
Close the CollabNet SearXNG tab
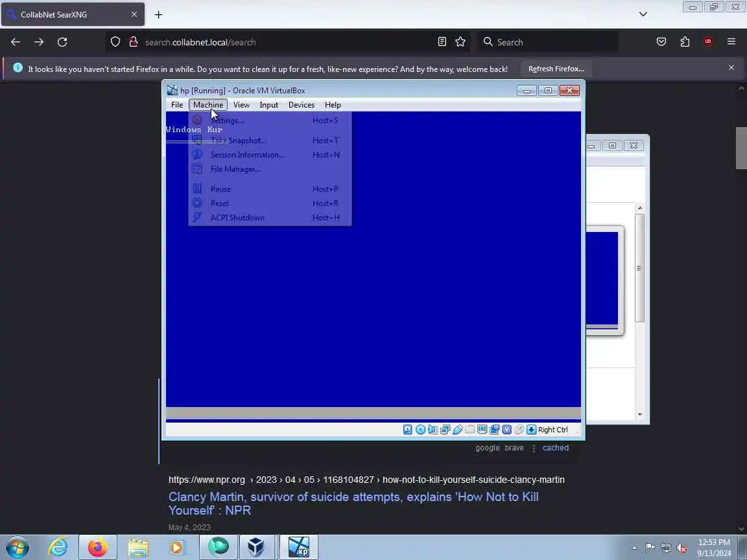click(134, 15)
